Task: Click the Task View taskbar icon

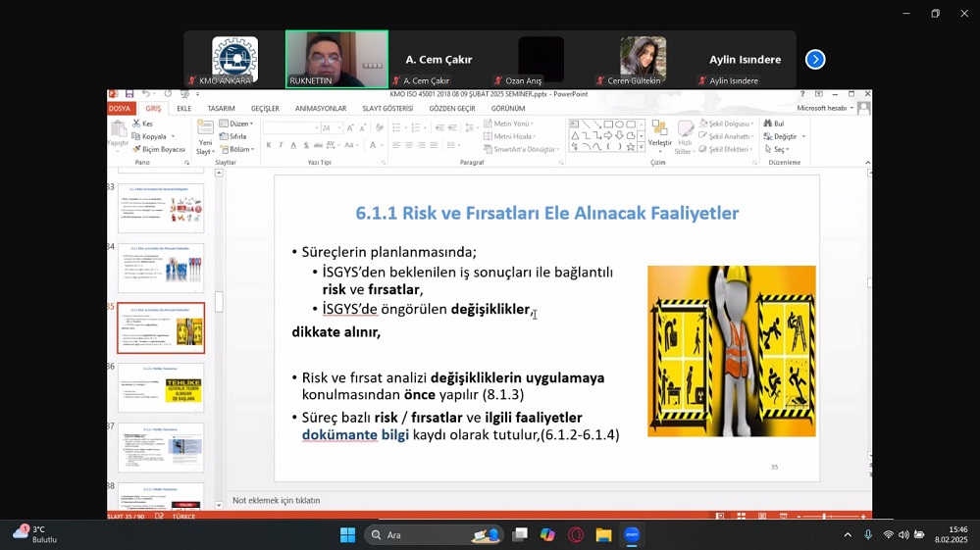Action: tap(519, 534)
